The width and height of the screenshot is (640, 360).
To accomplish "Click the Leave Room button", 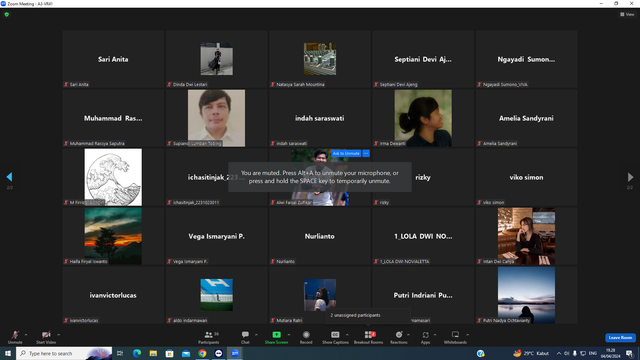I will coord(620,338).
